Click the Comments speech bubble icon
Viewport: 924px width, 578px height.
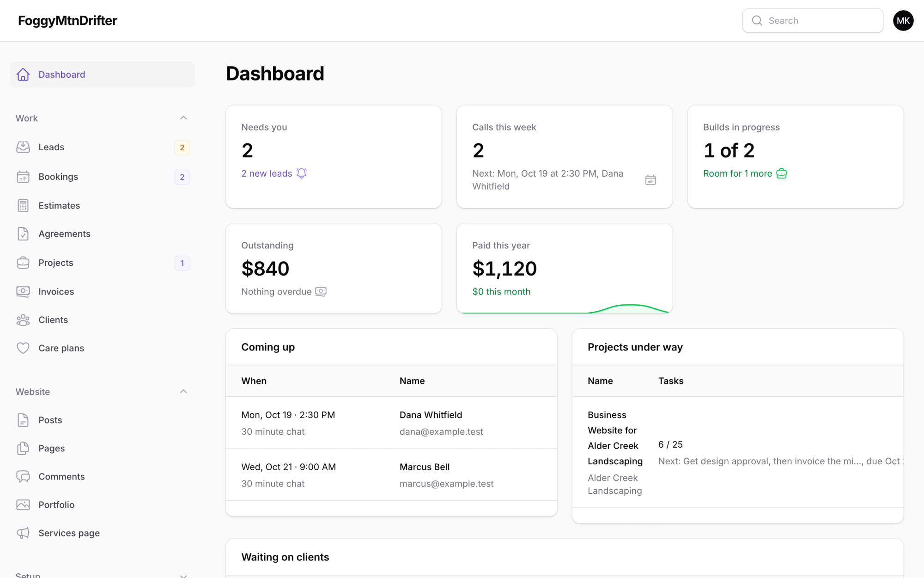(x=23, y=476)
